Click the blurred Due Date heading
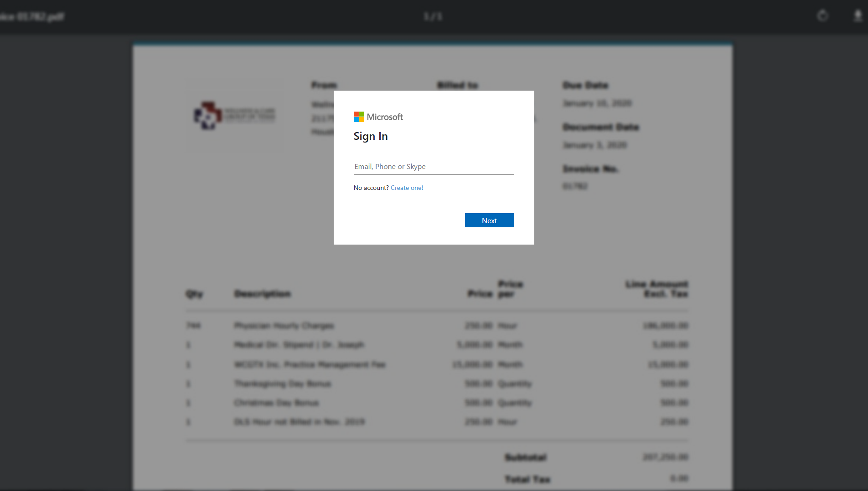 click(x=585, y=85)
